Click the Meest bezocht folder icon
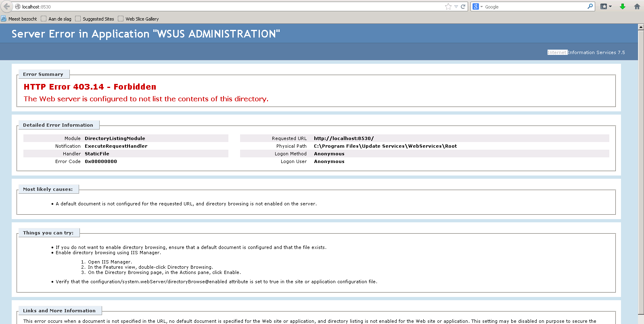Viewport: 644px width, 324px height. [4, 19]
